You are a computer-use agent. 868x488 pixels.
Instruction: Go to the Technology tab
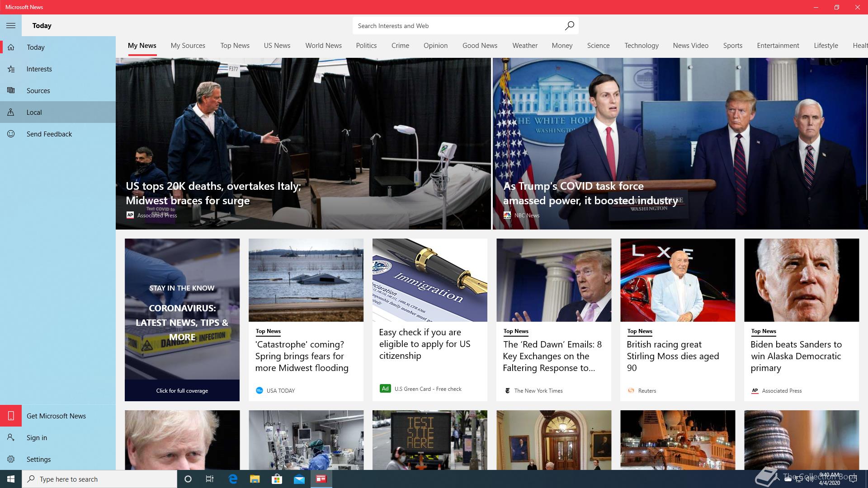tap(642, 46)
